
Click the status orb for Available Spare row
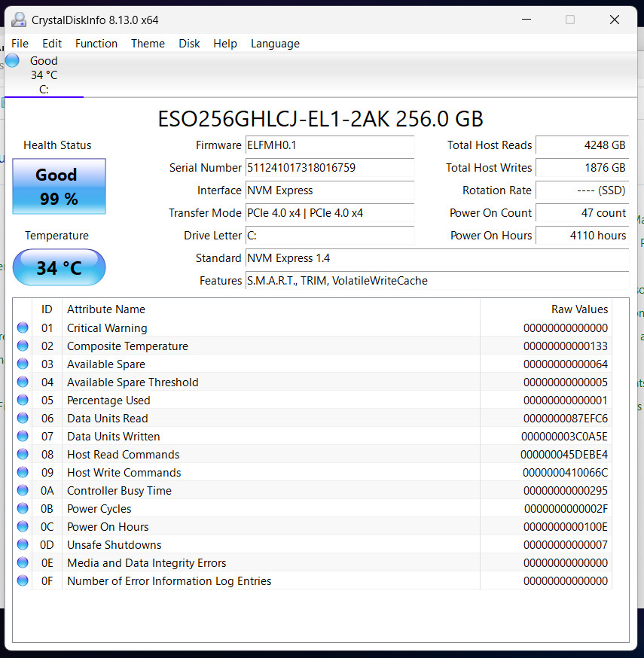click(x=23, y=364)
